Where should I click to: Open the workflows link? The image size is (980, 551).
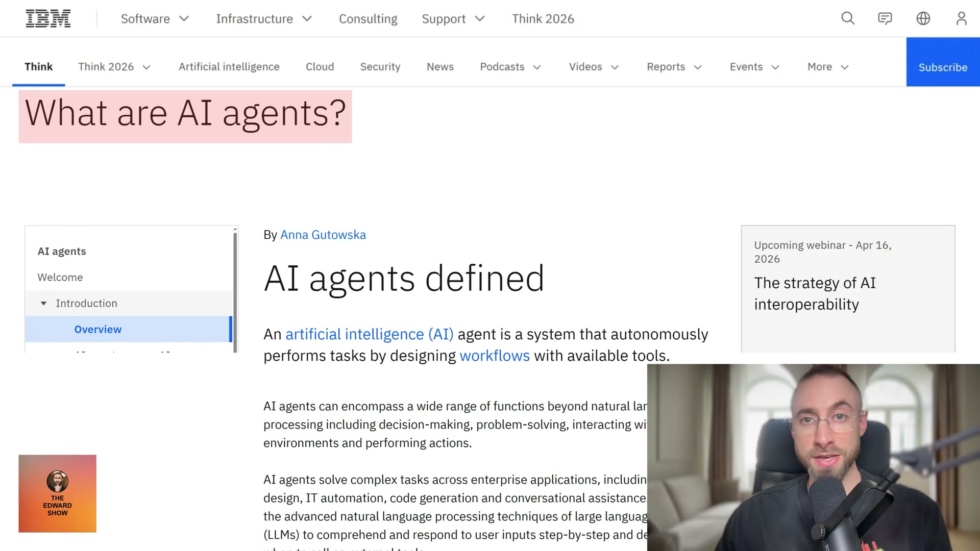(x=494, y=356)
